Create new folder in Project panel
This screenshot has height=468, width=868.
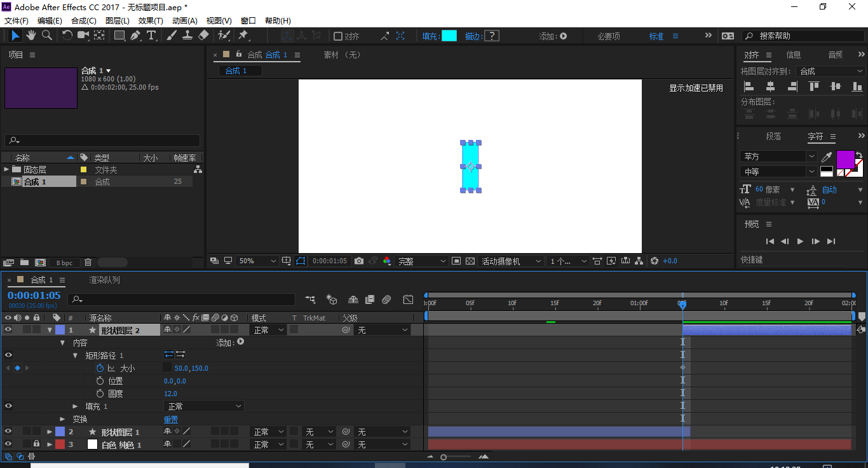[24, 262]
